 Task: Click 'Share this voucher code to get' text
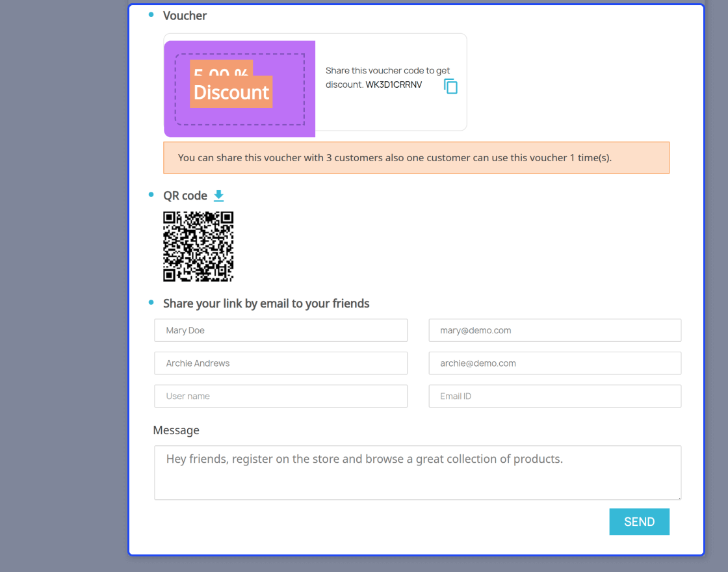coord(387,71)
